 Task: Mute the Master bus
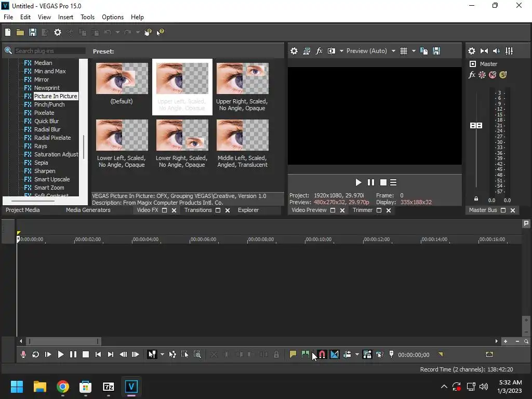pos(493,75)
